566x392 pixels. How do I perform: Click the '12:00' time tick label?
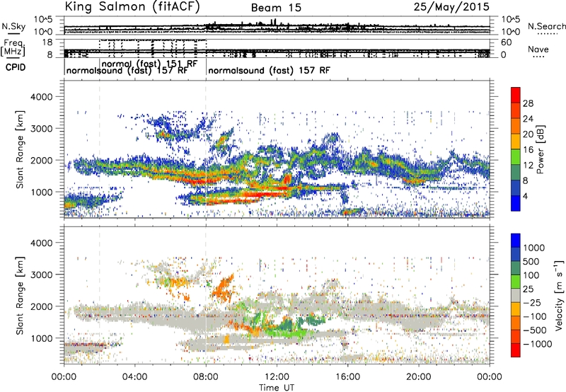click(277, 377)
